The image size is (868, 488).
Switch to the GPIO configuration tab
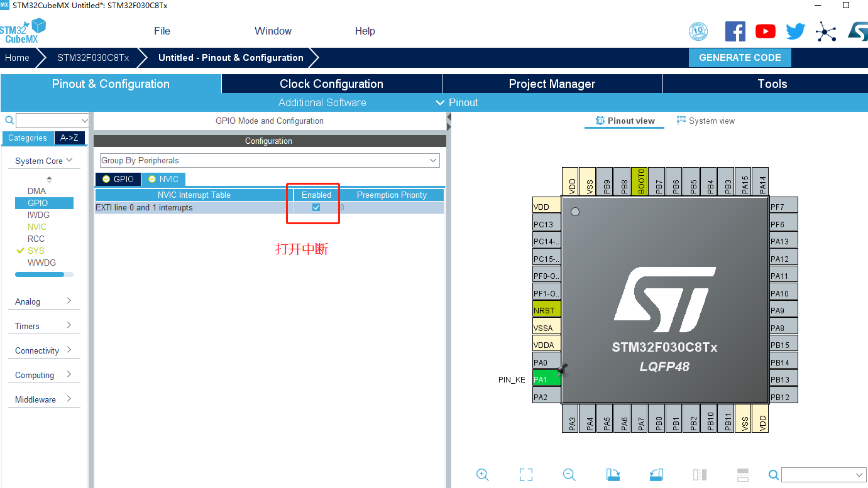pyautogui.click(x=118, y=179)
